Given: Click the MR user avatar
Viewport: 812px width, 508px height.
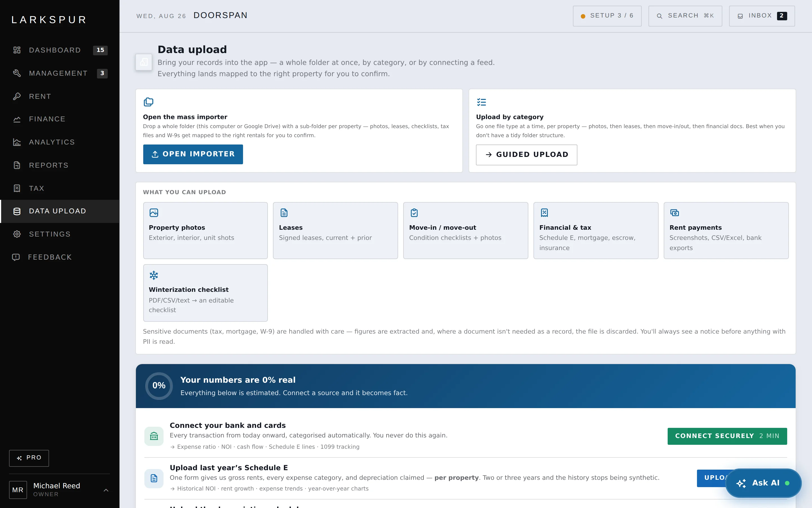Looking at the screenshot, I should (x=18, y=490).
